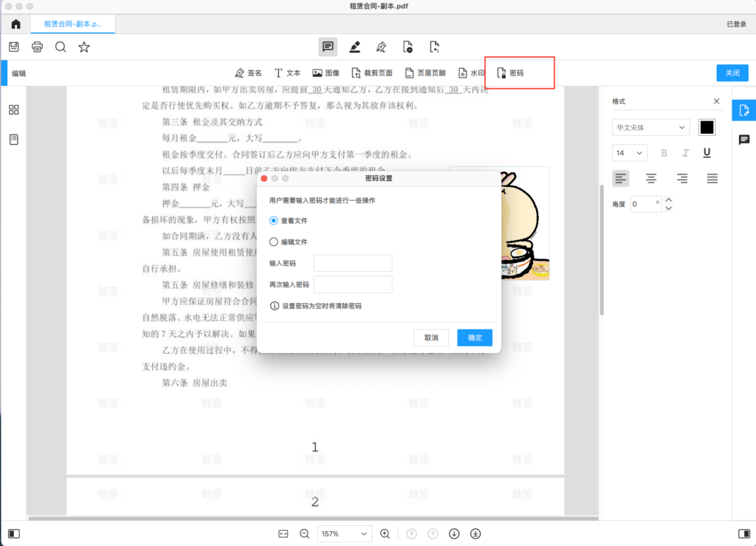This screenshot has width=756, height=546.
Task: Click the Home icon
Action: pyautogui.click(x=16, y=24)
